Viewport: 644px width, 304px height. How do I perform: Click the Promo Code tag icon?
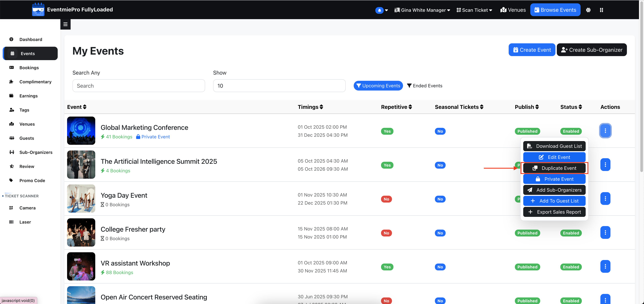(11, 180)
